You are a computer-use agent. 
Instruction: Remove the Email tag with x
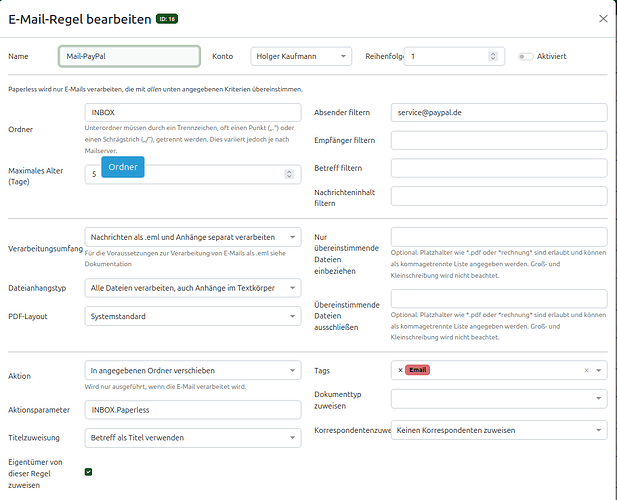click(x=400, y=370)
